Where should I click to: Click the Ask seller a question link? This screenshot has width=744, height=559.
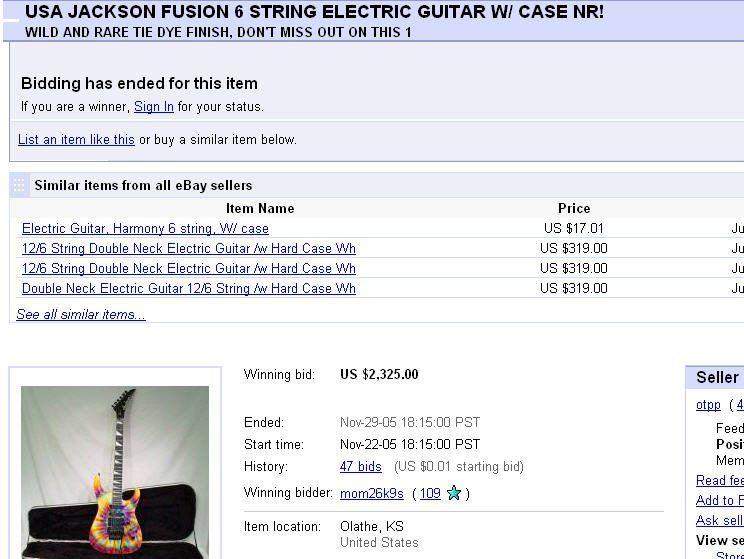tap(719, 521)
